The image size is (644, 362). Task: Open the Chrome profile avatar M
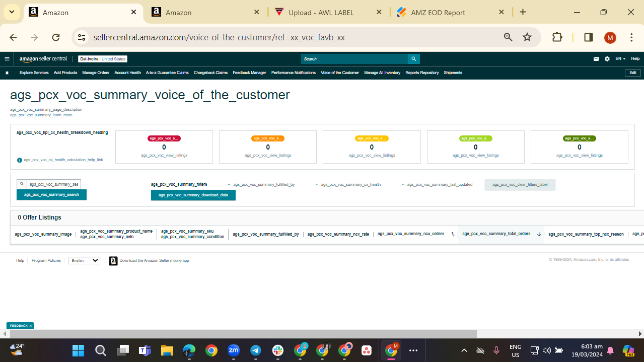(610, 37)
